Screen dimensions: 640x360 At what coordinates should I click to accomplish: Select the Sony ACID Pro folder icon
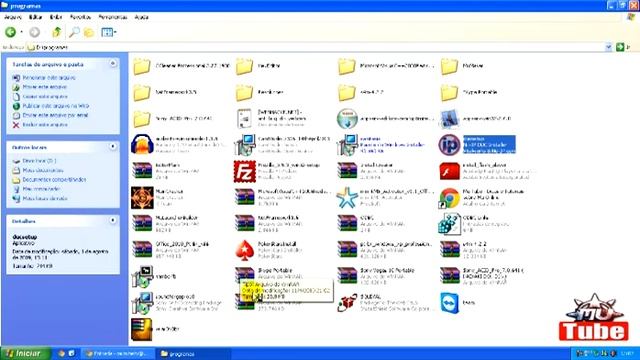pos(142,119)
